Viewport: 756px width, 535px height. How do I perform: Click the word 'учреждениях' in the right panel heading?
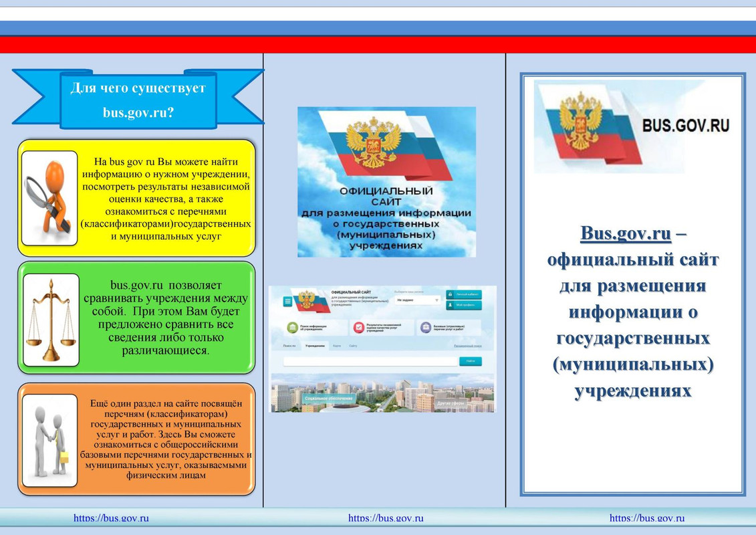[633, 390]
